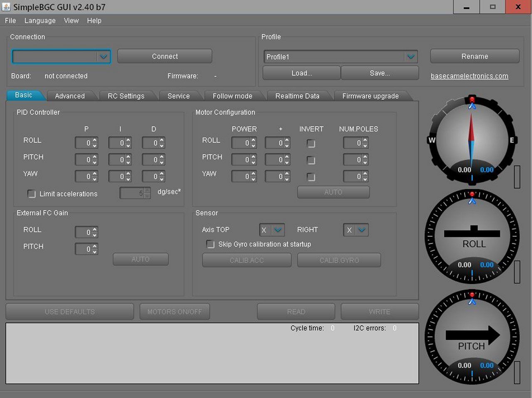The image size is (532, 398).
Task: Click the ROLL External FC Gain field
Action: click(83, 232)
